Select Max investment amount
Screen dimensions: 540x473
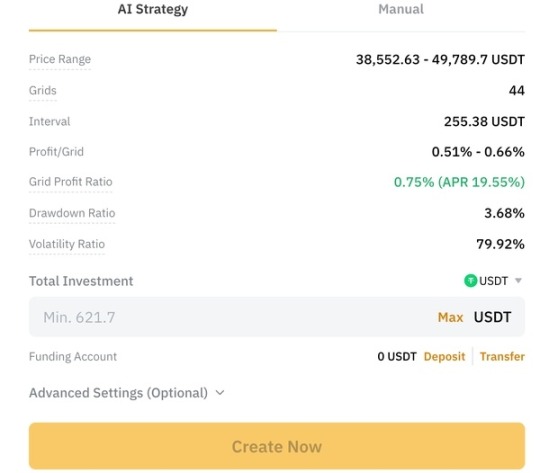point(450,317)
